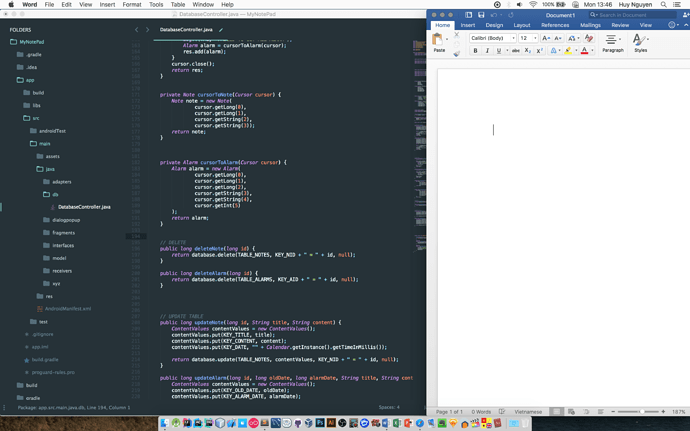Click the code minimap in the editor
Screen dimensions: 690x431
(x=420, y=145)
